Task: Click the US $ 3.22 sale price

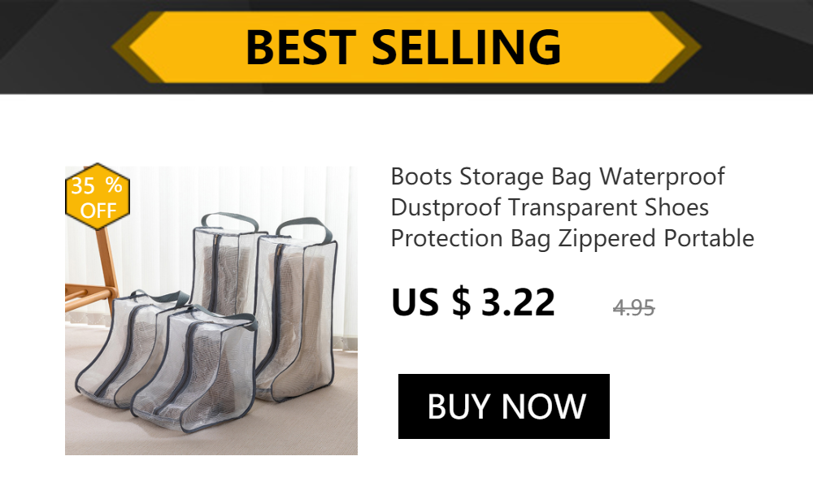Action: pyautogui.click(x=473, y=302)
